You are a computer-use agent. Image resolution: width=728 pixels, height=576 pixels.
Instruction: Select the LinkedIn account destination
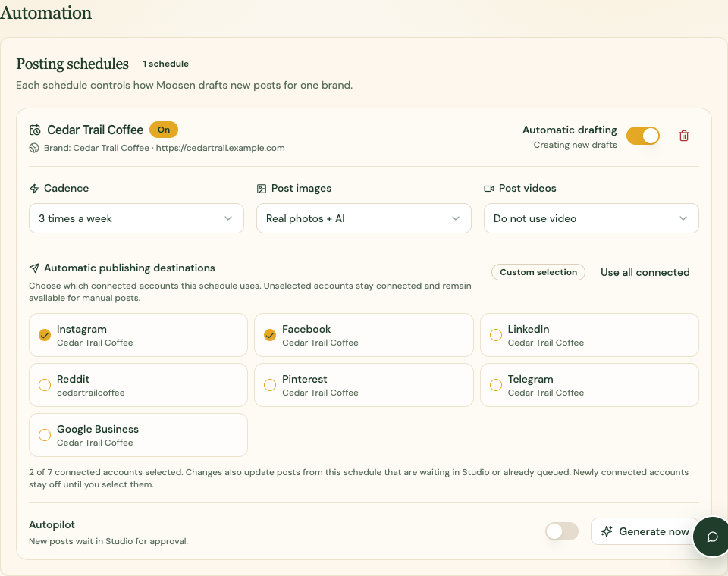[589, 335]
